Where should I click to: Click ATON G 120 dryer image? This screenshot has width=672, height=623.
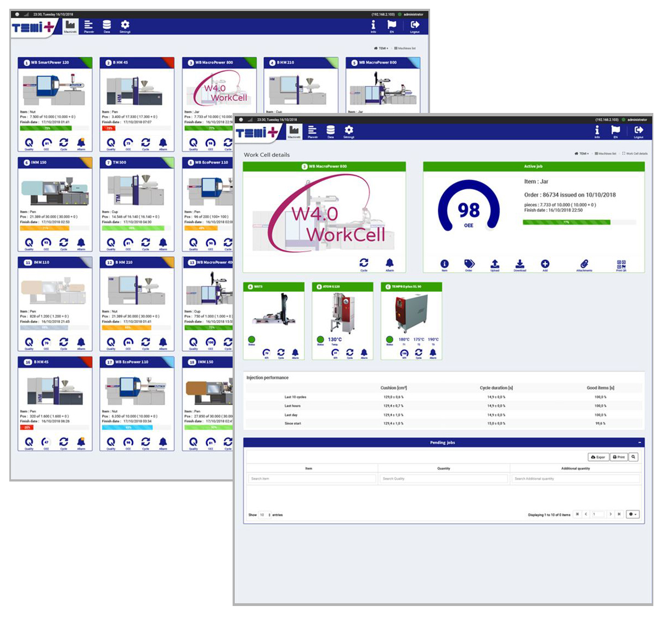(342, 313)
